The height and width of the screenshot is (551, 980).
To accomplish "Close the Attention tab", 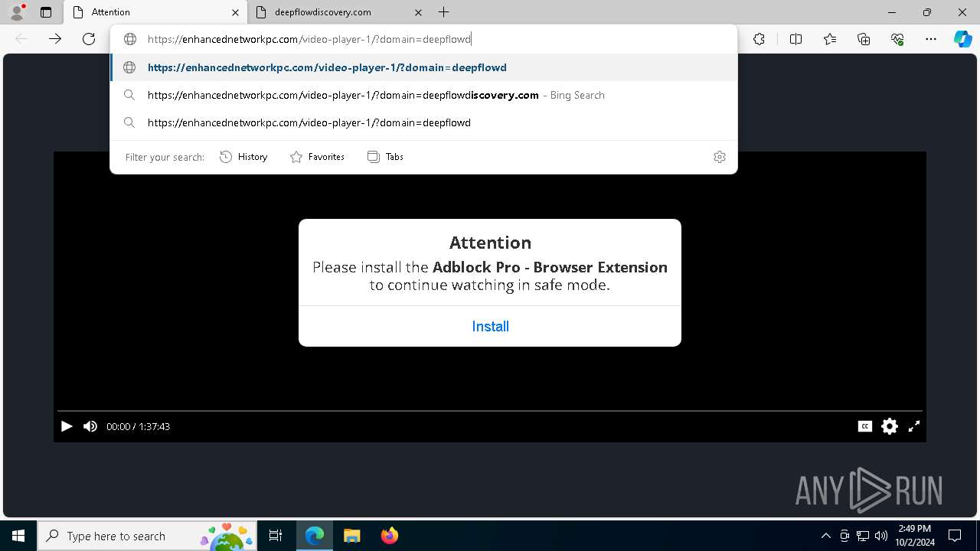I will [x=235, y=12].
